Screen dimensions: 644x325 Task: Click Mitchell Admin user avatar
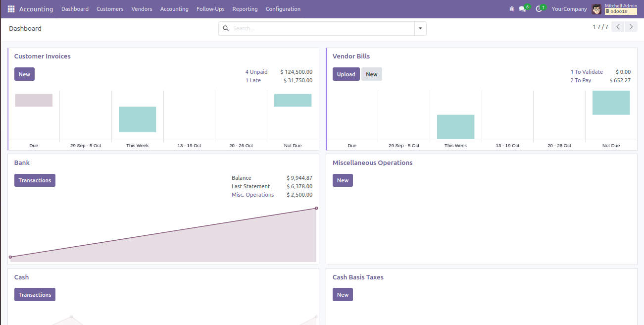(596, 9)
